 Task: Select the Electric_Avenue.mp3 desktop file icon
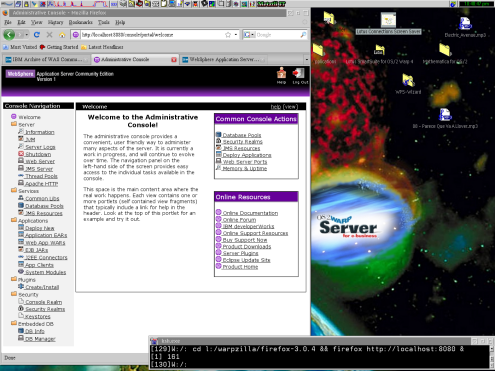tap(465, 24)
